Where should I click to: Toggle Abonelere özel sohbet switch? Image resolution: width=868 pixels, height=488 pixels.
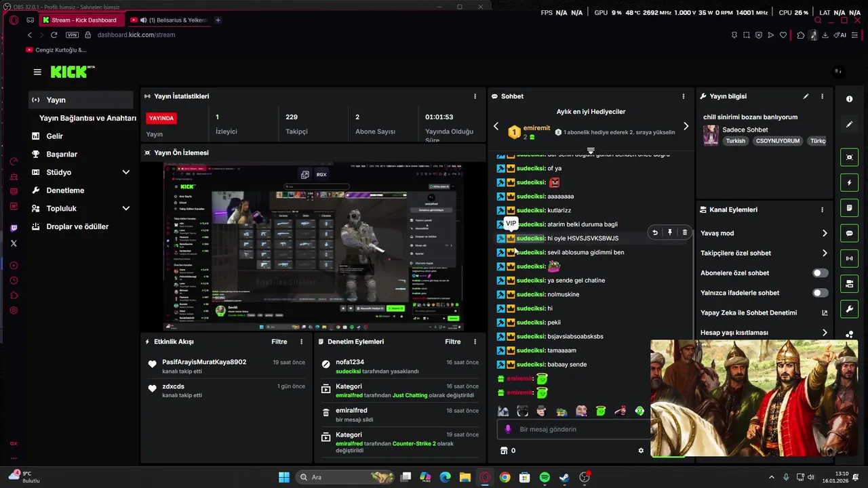[820, 273]
